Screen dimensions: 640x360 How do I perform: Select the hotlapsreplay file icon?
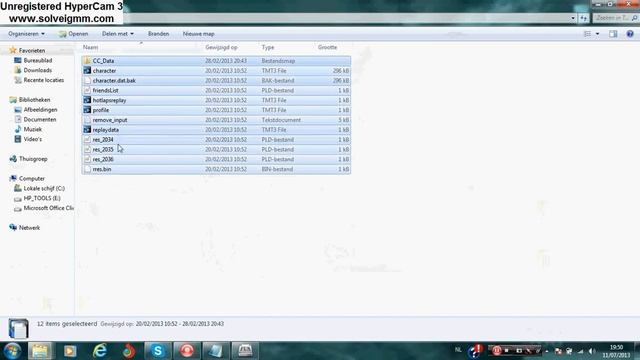click(87, 100)
